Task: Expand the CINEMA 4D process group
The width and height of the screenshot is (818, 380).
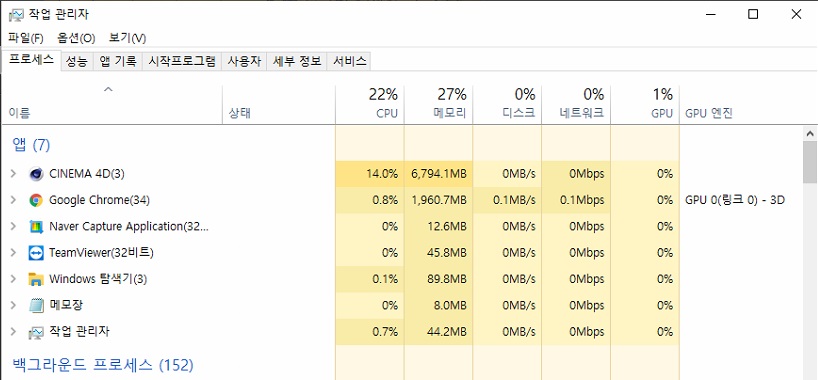Action: pyautogui.click(x=14, y=173)
